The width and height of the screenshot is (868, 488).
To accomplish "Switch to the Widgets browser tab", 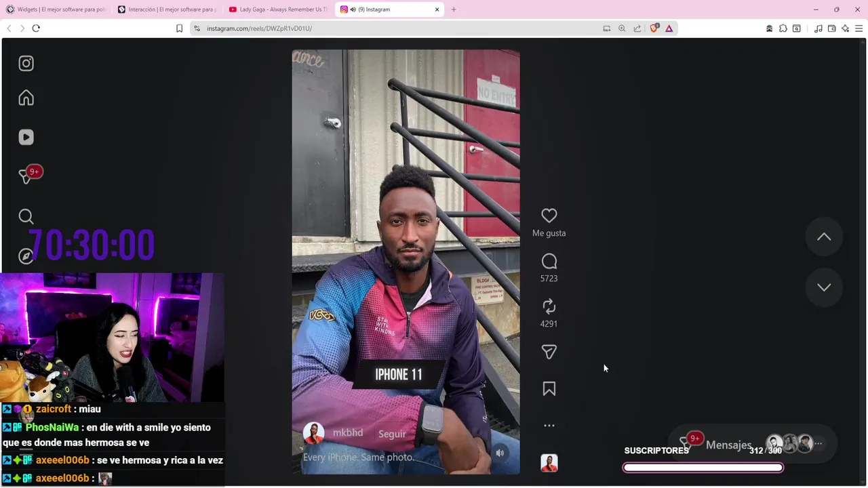I will coord(57,9).
